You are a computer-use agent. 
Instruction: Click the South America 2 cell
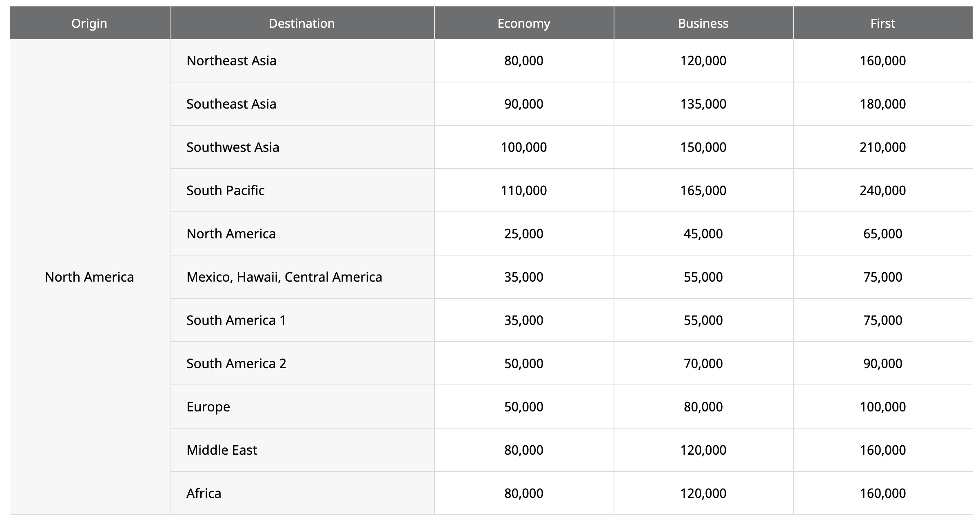click(236, 363)
